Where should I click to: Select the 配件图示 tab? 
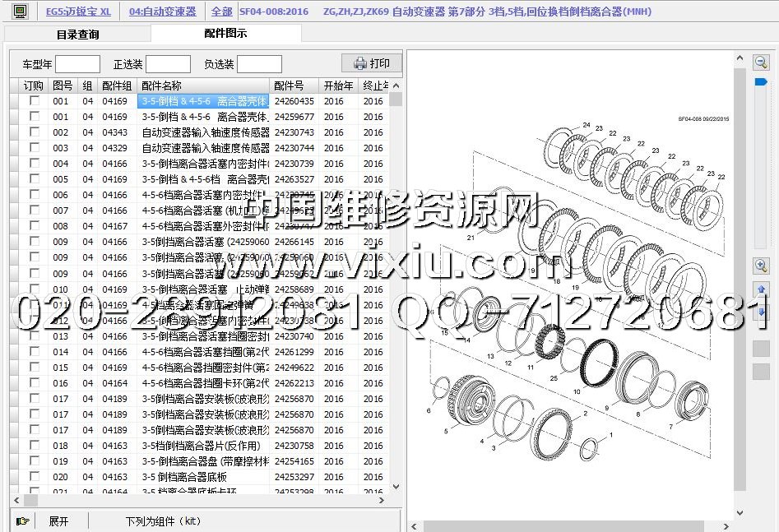[x=225, y=34]
